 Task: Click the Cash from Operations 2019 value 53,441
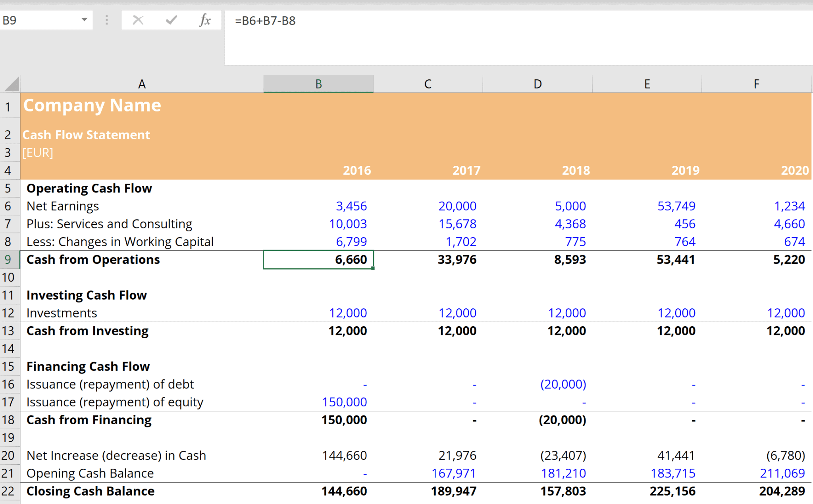[675, 260]
